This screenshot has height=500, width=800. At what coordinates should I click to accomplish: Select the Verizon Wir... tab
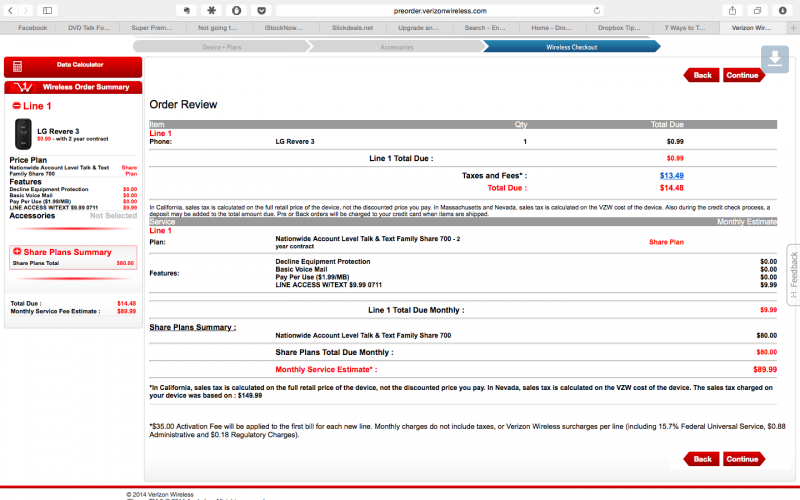tap(752, 28)
